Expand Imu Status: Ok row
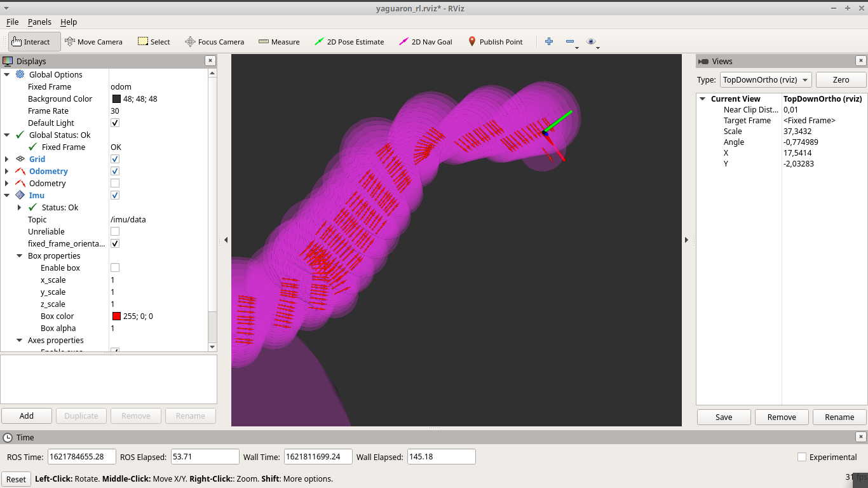This screenshot has width=868, height=488. coord(20,207)
